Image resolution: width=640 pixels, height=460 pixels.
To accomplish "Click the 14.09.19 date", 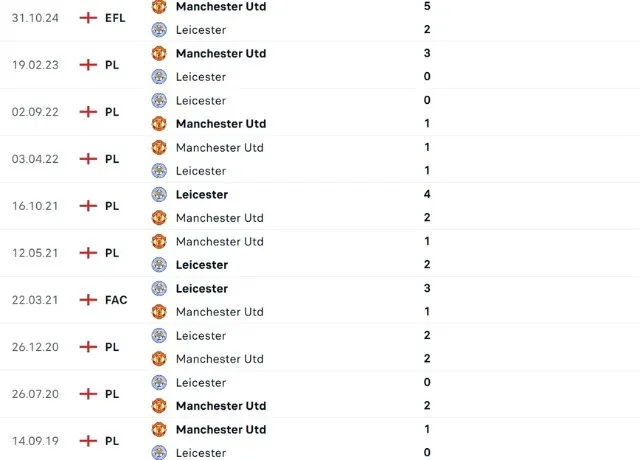I will coord(35,441).
